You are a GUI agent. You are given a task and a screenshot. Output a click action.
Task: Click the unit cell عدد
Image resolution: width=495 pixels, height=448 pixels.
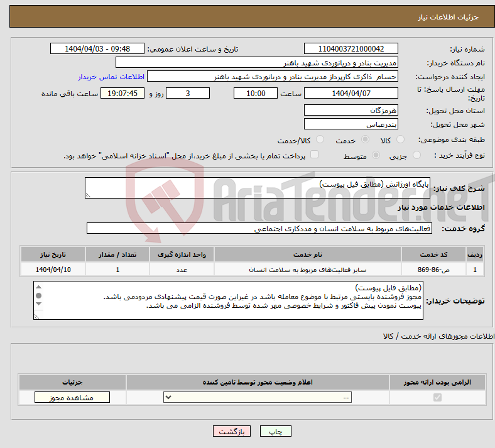click(182, 270)
